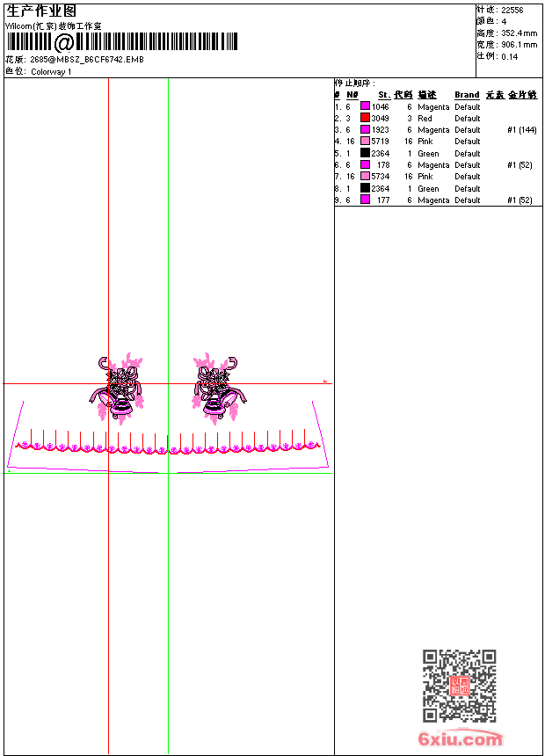This screenshot has height=756, width=545.
Task: Click the 元素 column header
Action: (495, 95)
